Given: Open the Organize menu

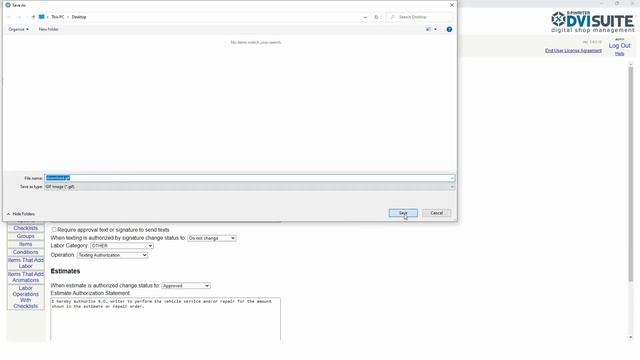Looking at the screenshot, I should coord(18,29).
